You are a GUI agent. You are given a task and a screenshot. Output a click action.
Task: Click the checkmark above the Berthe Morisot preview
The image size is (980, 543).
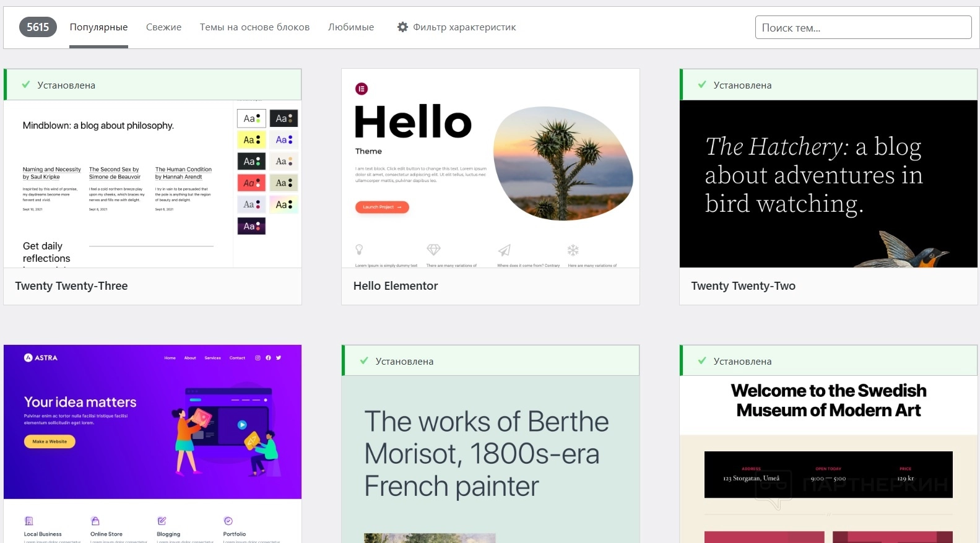(364, 361)
